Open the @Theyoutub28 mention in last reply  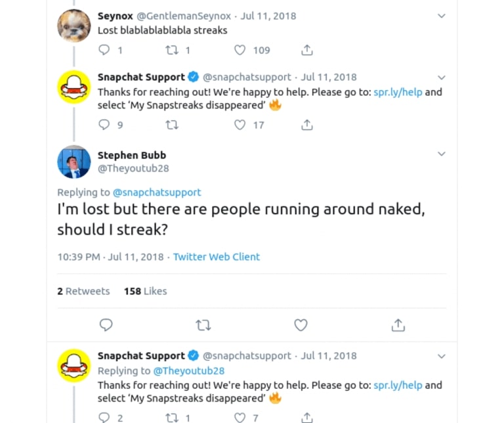coord(189,370)
